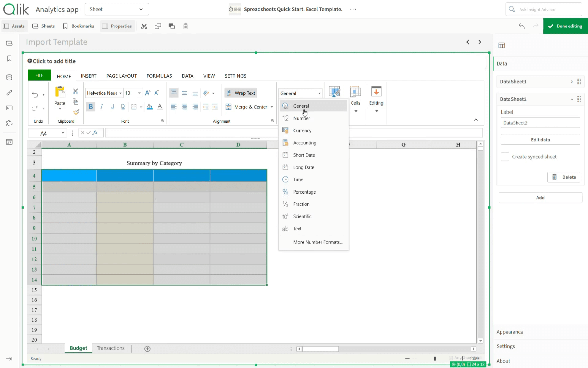588x368 pixels.
Task: Select Currency from number format list
Action: point(302,130)
